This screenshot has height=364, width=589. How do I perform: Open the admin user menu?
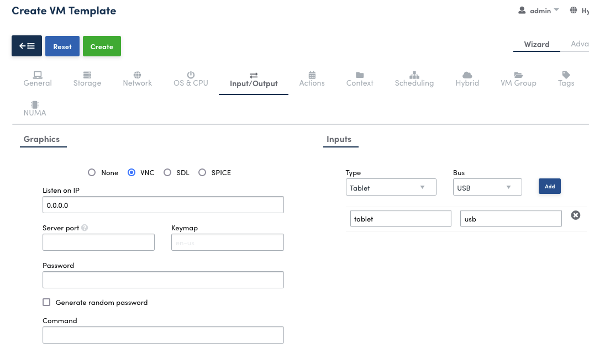pyautogui.click(x=539, y=10)
